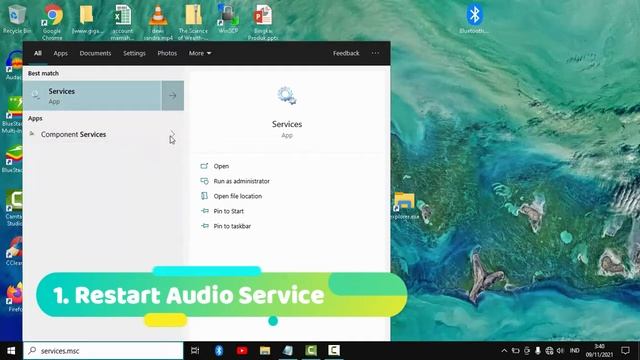This screenshot has width=640, height=360.
Task: Expand the arrow next to Services result
Action: click(173, 96)
